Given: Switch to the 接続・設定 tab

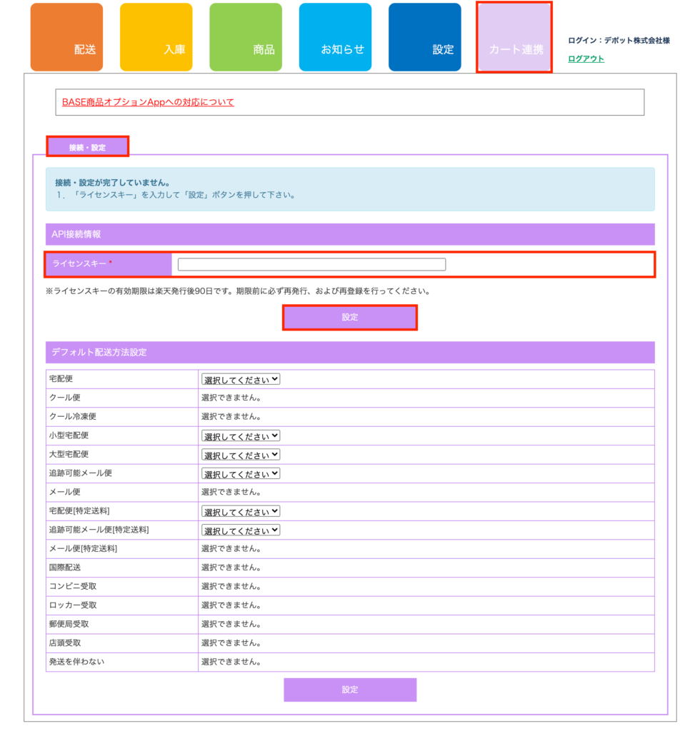Looking at the screenshot, I should pyautogui.click(x=87, y=147).
